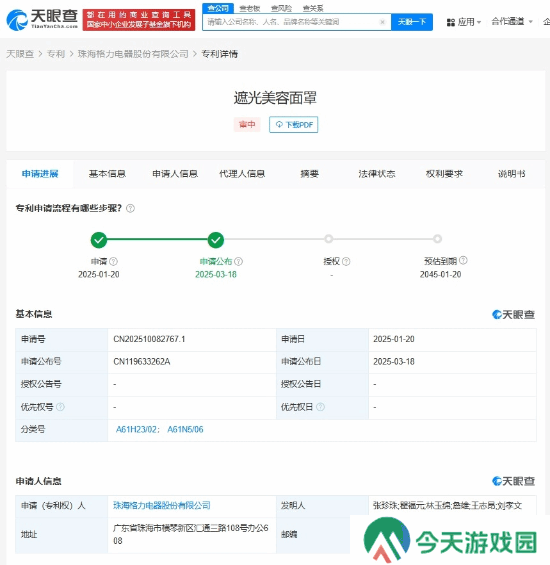Open classification link A61H23/02
Viewport: 550px width, 565px height.
click(137, 430)
